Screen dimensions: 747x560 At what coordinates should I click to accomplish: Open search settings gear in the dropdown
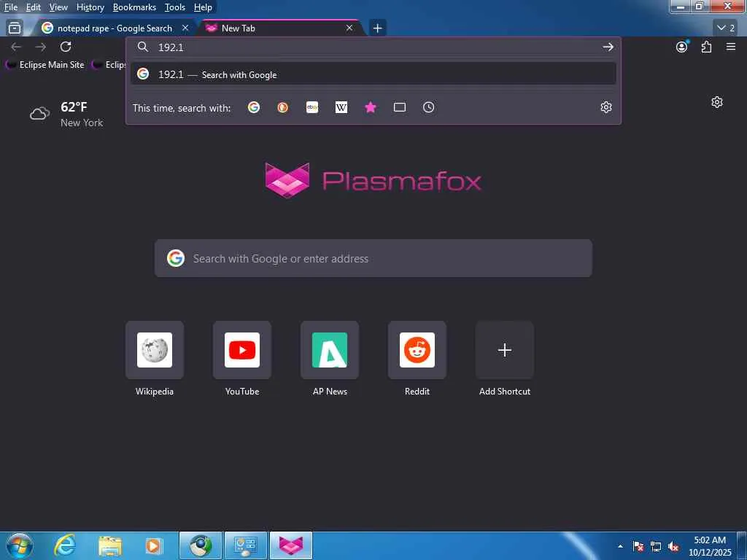[x=606, y=107]
